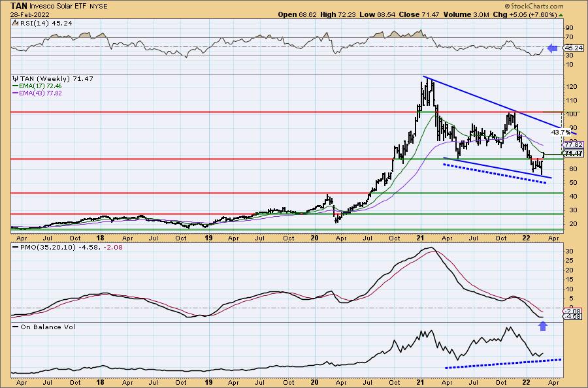Click the High 72.23 value
The image size is (588, 388).
[x=337, y=14]
